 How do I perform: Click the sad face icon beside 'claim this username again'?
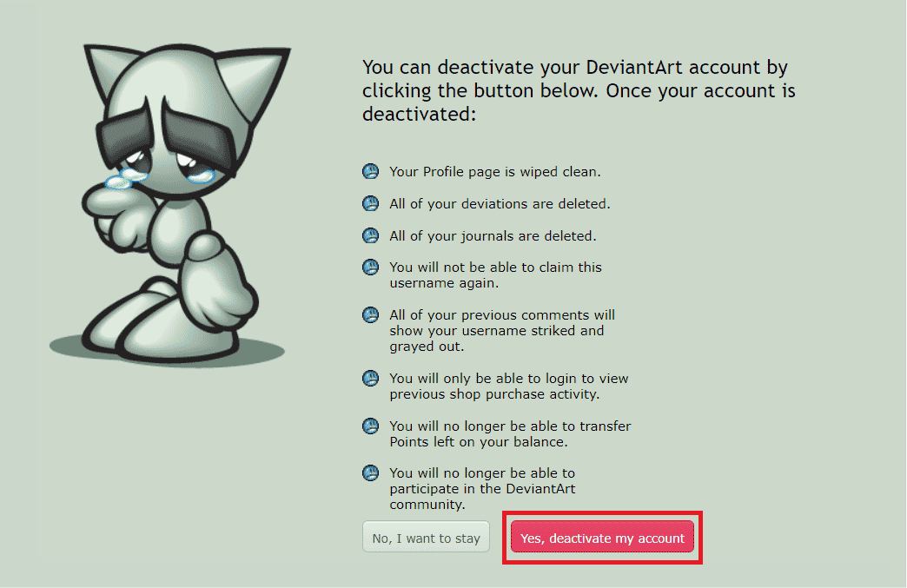[x=370, y=268]
